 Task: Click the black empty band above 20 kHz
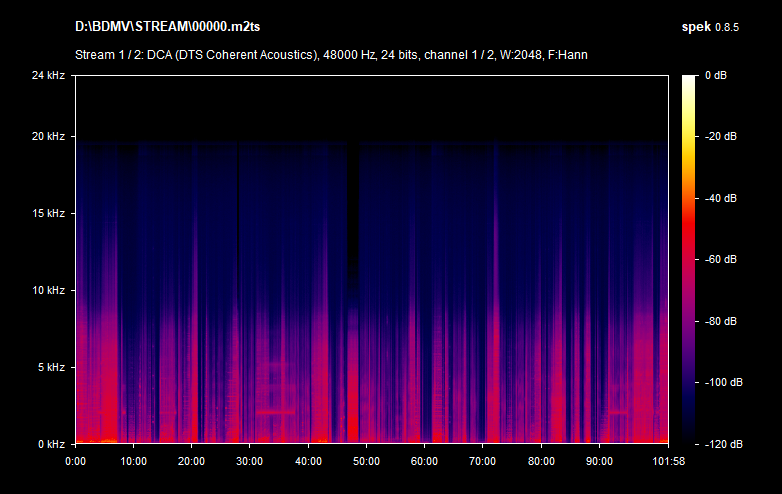[370, 107]
